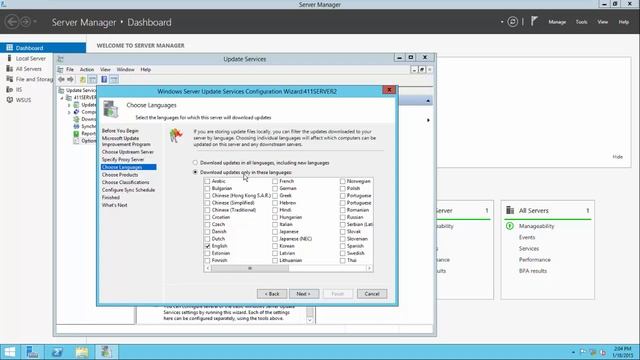Collapse the actions pane header arrow
The height and width of the screenshot is (360, 640).
428,100
